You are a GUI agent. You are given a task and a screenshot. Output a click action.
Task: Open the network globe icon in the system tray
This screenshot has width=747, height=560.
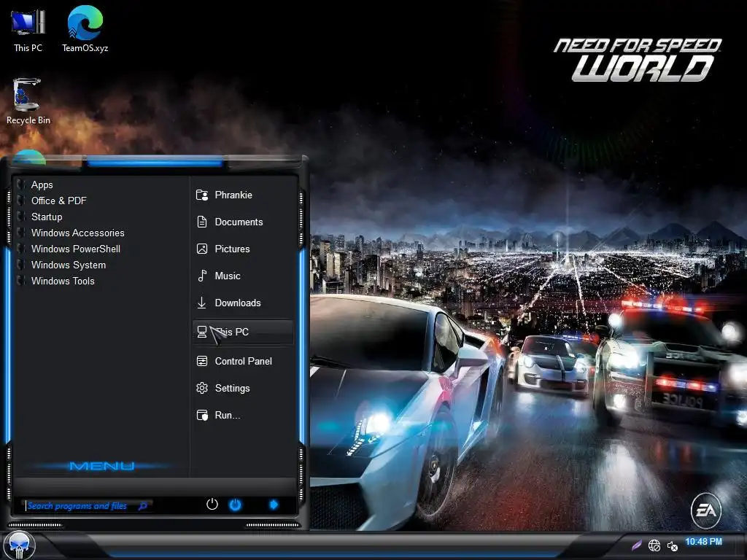654,545
